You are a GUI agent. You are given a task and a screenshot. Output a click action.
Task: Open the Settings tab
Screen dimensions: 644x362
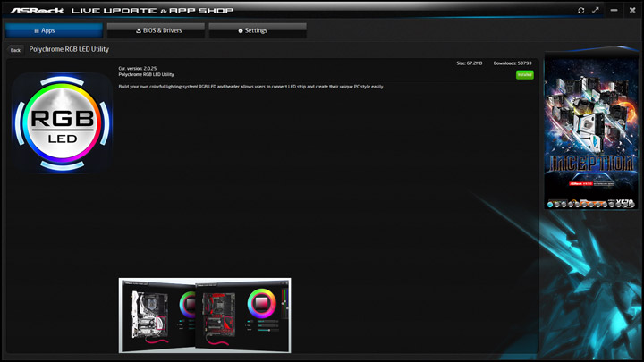(258, 30)
